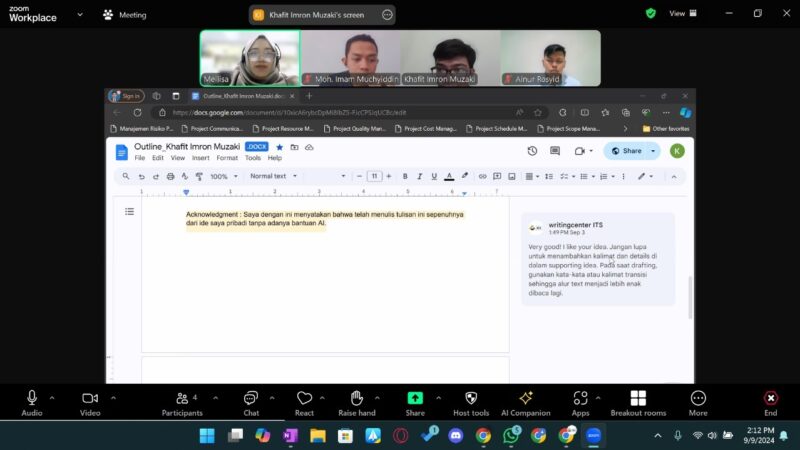Launch the AI Companion
The height and width of the screenshot is (450, 800).
(525, 398)
